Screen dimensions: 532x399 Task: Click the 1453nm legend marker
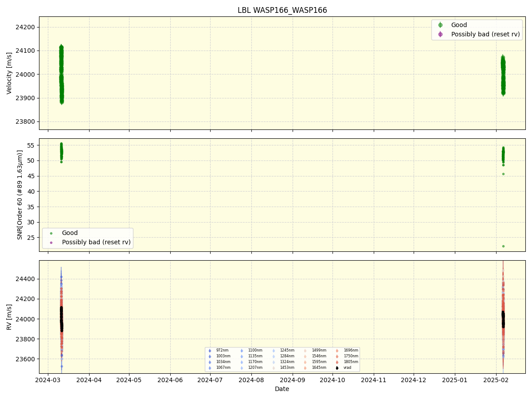point(274,368)
